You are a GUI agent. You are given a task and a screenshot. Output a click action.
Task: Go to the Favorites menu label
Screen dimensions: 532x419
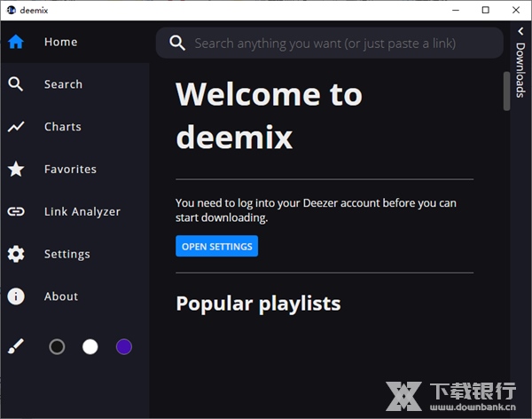point(70,169)
